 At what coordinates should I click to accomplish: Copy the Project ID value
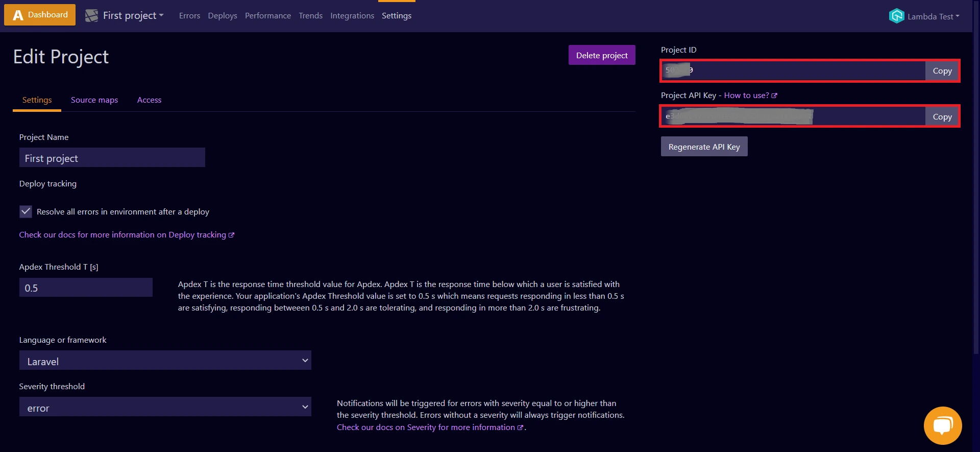[x=942, y=71]
